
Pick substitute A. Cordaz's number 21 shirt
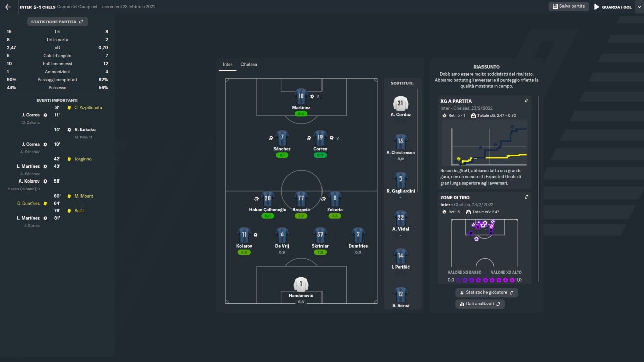(400, 103)
